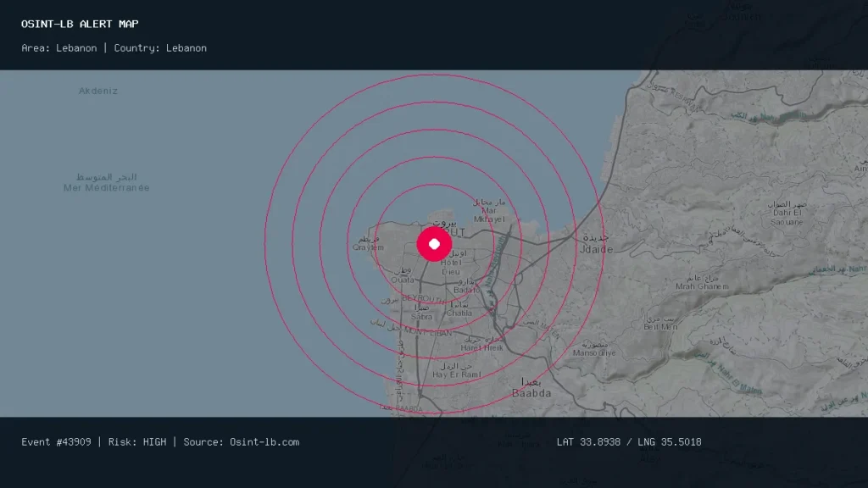
Task: Click the MONT-LIBAN region label
Action: pyautogui.click(x=427, y=332)
